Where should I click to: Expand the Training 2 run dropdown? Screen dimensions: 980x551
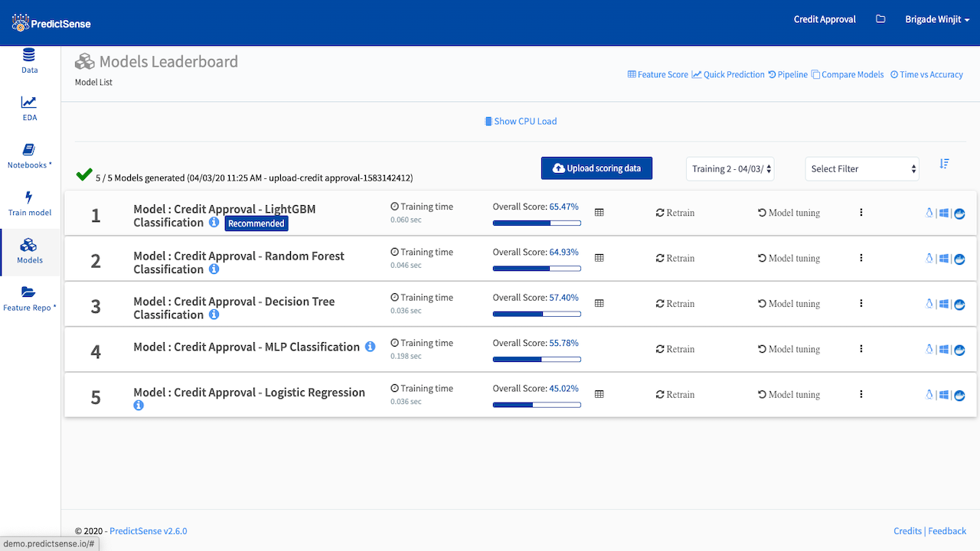tap(730, 168)
